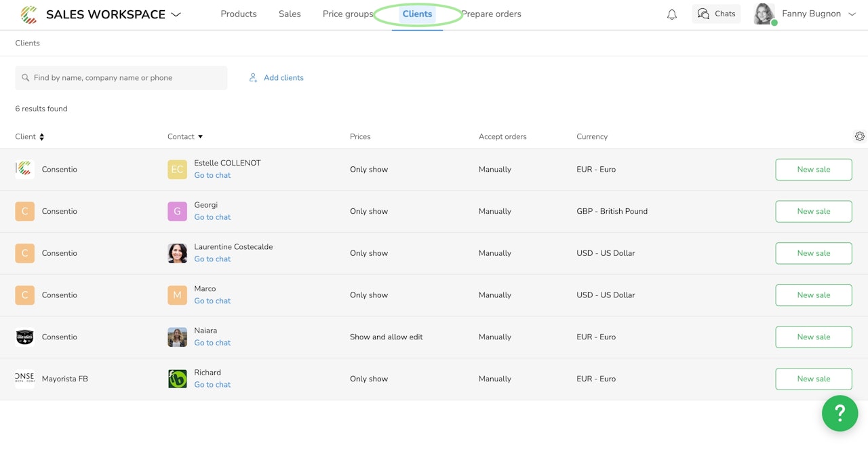Start New sale for Estelle COLLENOT
Image resolution: width=868 pixels, height=471 pixels.
click(x=814, y=170)
